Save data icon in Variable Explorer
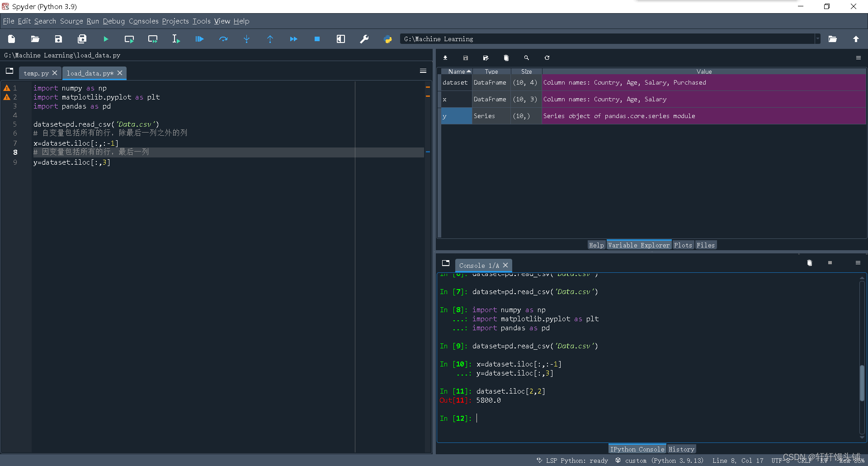This screenshot has width=868, height=466. [x=466, y=58]
